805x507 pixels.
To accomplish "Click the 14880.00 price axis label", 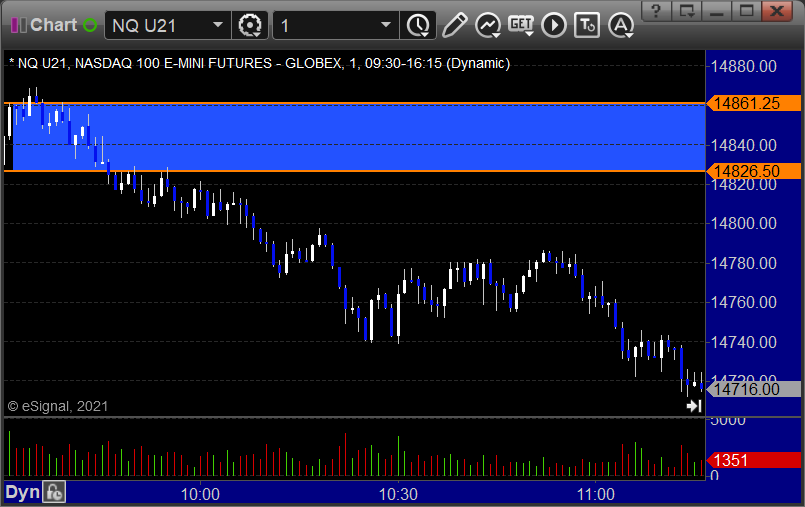I will 743,66.
